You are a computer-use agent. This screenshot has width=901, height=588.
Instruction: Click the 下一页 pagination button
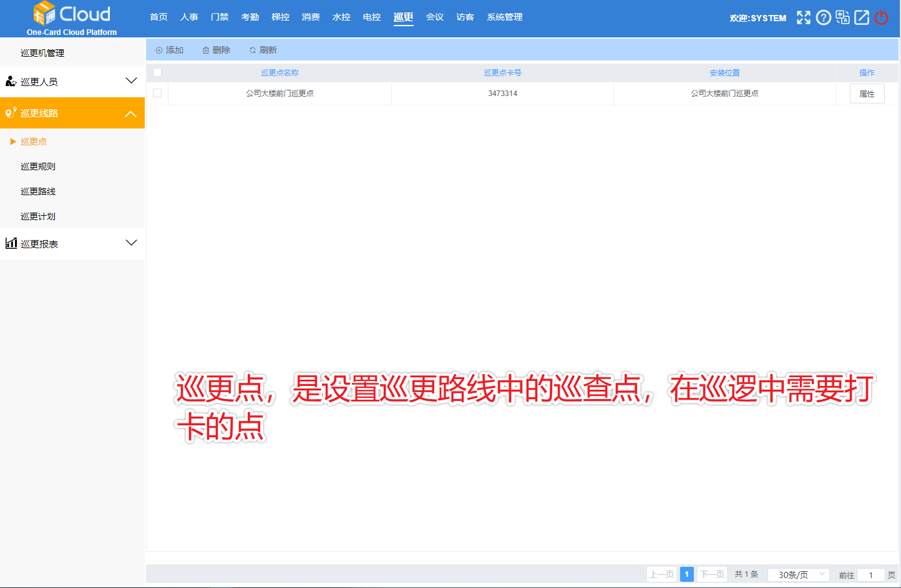click(713, 574)
